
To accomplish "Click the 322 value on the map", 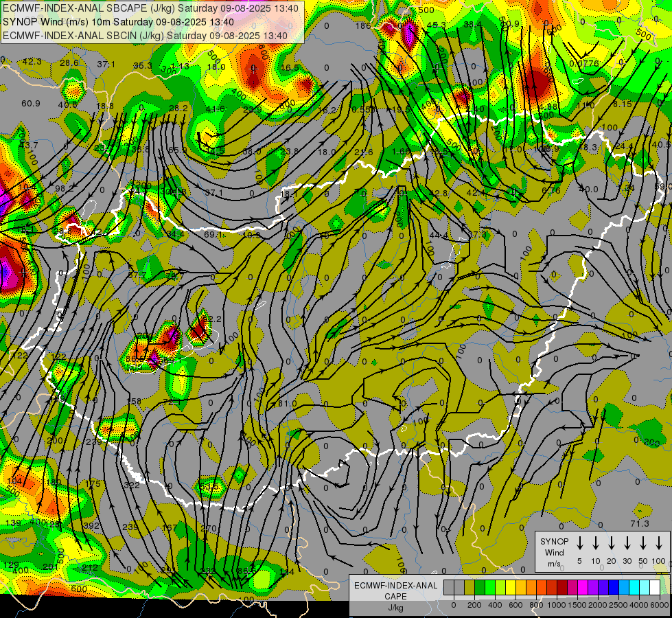I will tap(132, 485).
